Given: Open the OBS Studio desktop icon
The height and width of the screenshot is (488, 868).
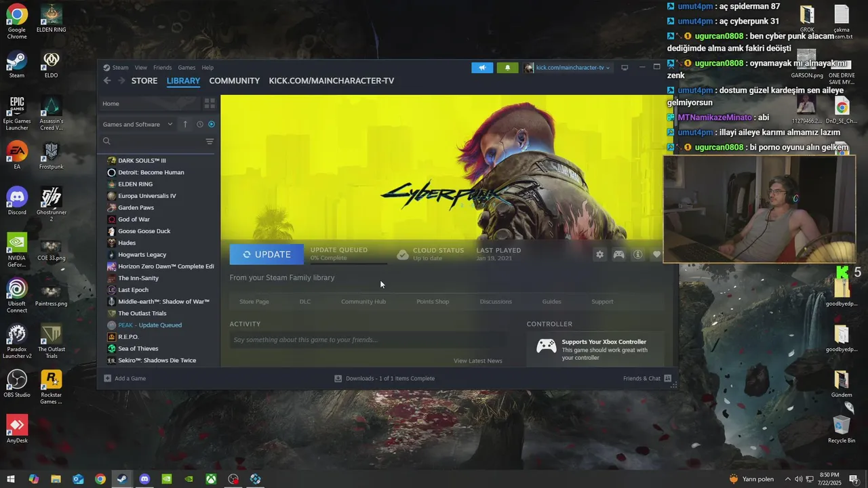Looking at the screenshot, I should 17,384.
